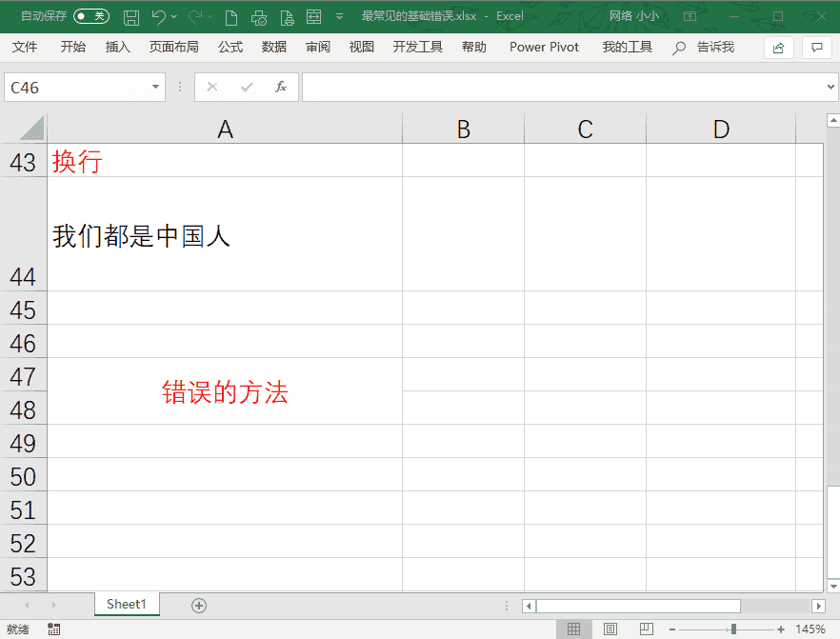Switch to Page Layout view icon

coord(610,629)
